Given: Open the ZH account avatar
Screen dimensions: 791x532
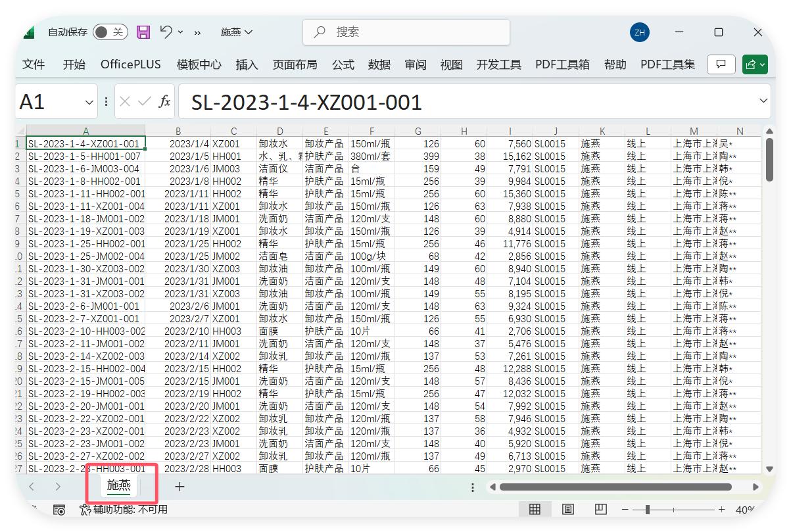Looking at the screenshot, I should [639, 32].
